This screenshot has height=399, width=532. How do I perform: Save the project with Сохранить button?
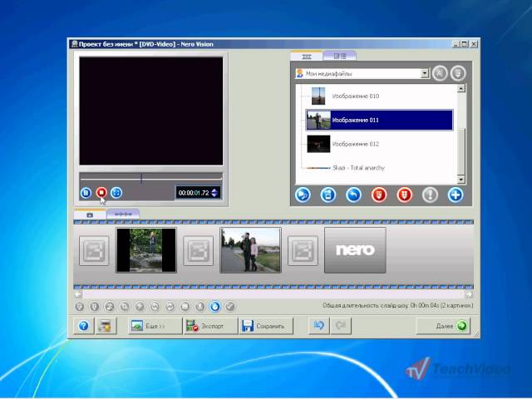click(266, 326)
